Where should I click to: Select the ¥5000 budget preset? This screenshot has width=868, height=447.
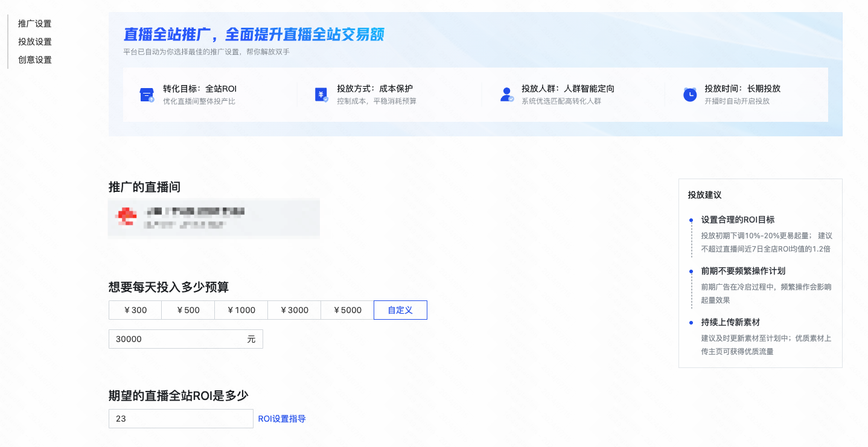pos(347,309)
